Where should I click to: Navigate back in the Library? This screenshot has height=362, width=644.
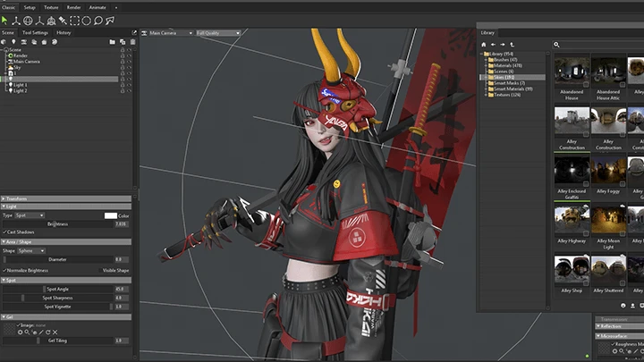[493, 45]
